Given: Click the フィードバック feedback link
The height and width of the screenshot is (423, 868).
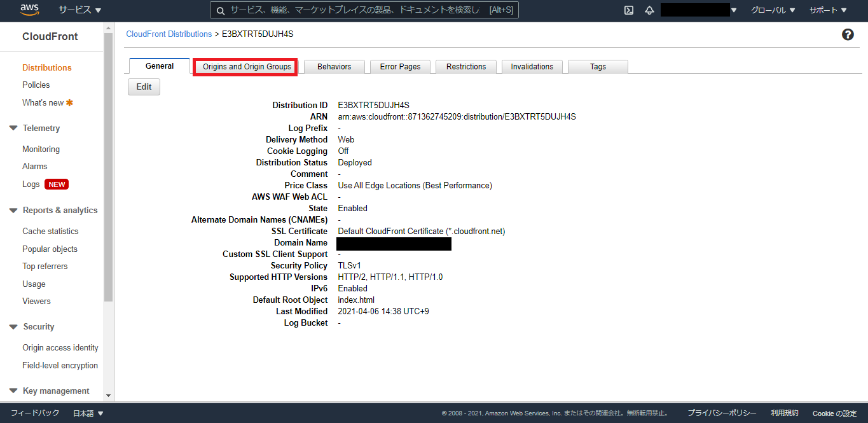Looking at the screenshot, I should pyautogui.click(x=35, y=413).
